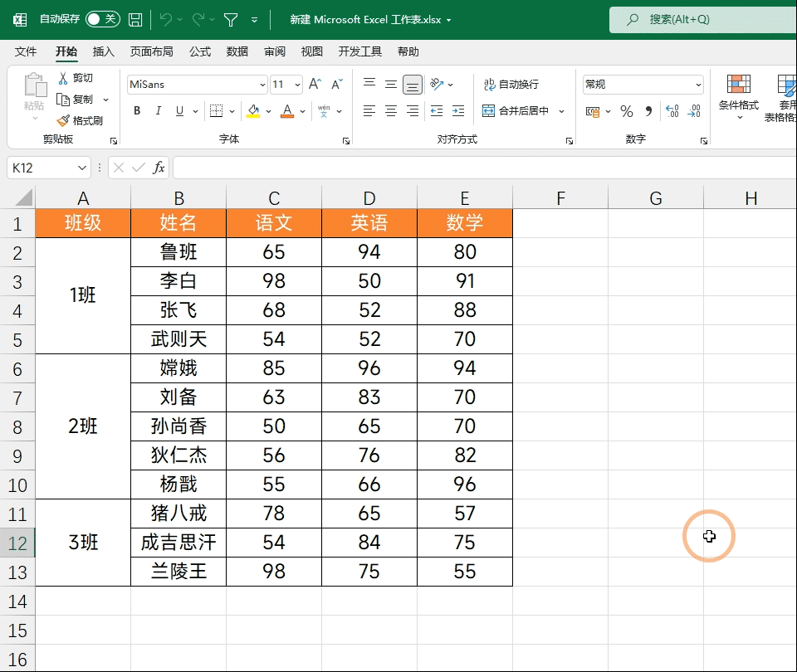Expand the number format 常规 dropdown

pyautogui.click(x=698, y=85)
